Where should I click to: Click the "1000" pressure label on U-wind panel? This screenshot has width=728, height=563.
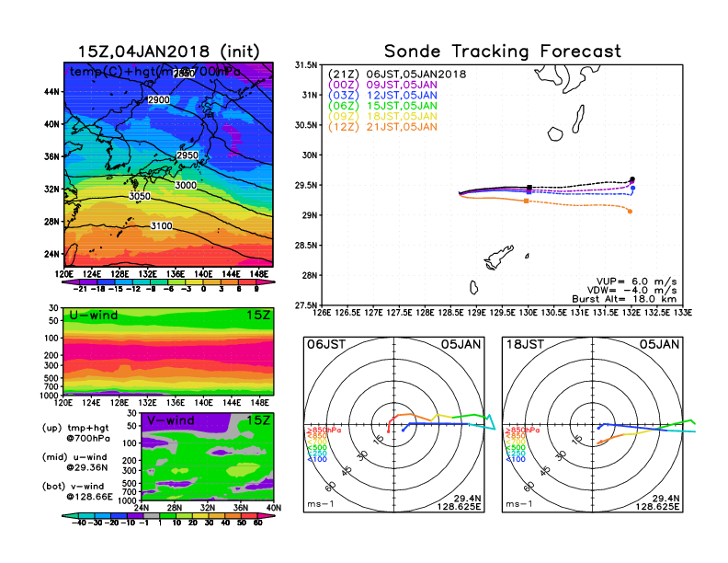(x=50, y=396)
